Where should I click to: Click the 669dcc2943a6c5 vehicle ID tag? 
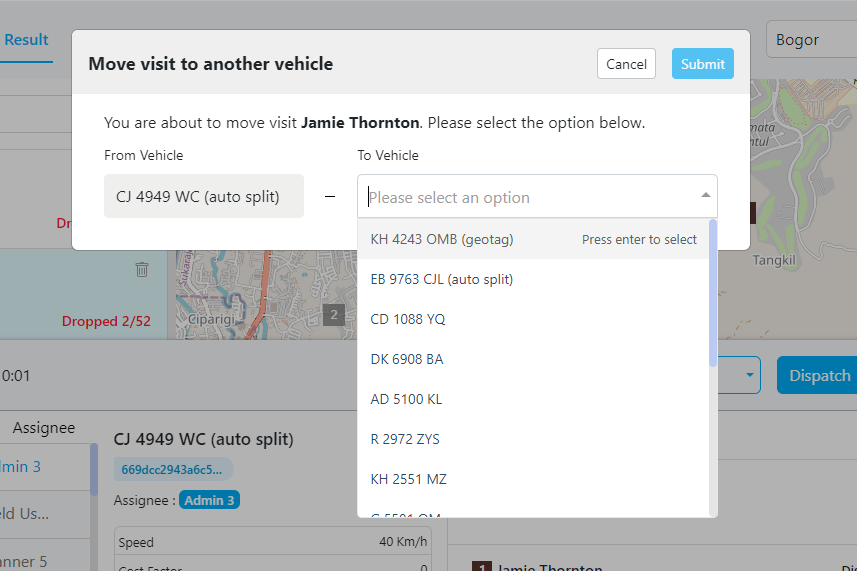pos(172,469)
